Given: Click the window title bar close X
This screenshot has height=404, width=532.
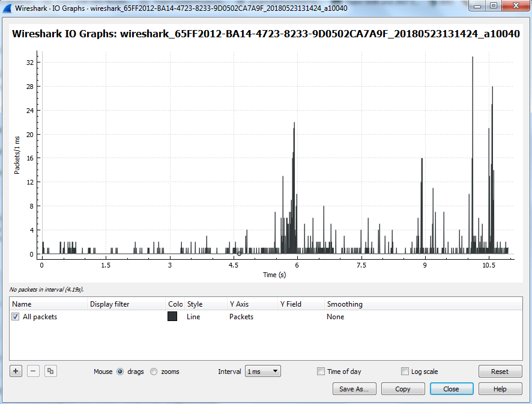Looking at the screenshot, I should click(x=516, y=6).
